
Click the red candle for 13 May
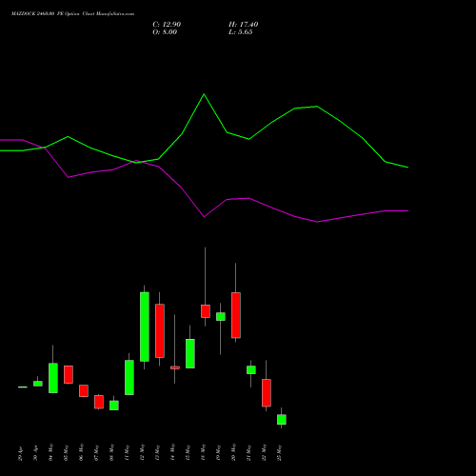coord(160,330)
